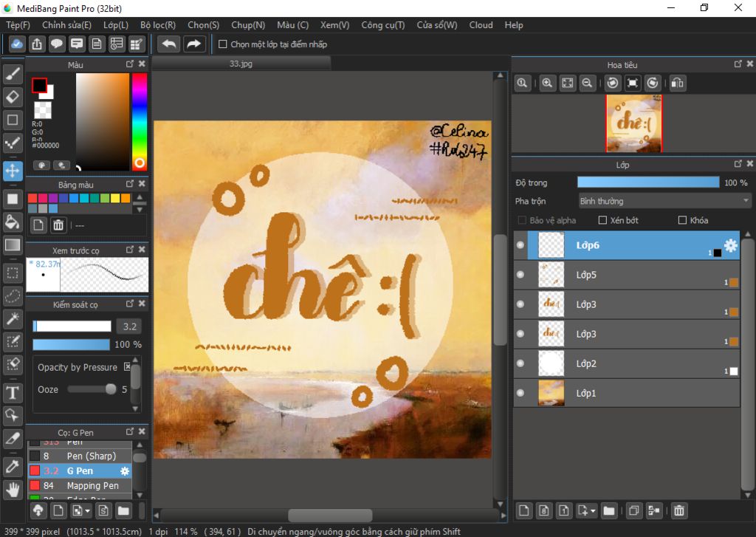This screenshot has width=756, height=537.
Task: Hide the Lớp6 layer
Action: [520, 245]
